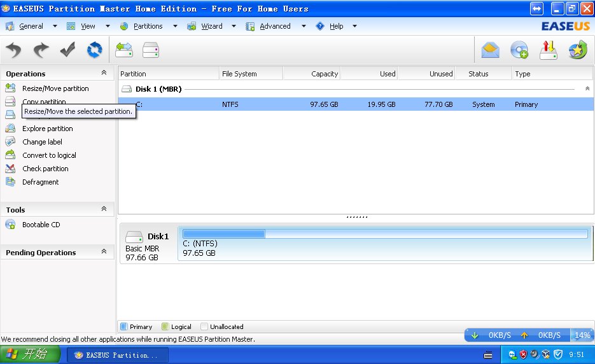Click Explore partition operation

48,129
